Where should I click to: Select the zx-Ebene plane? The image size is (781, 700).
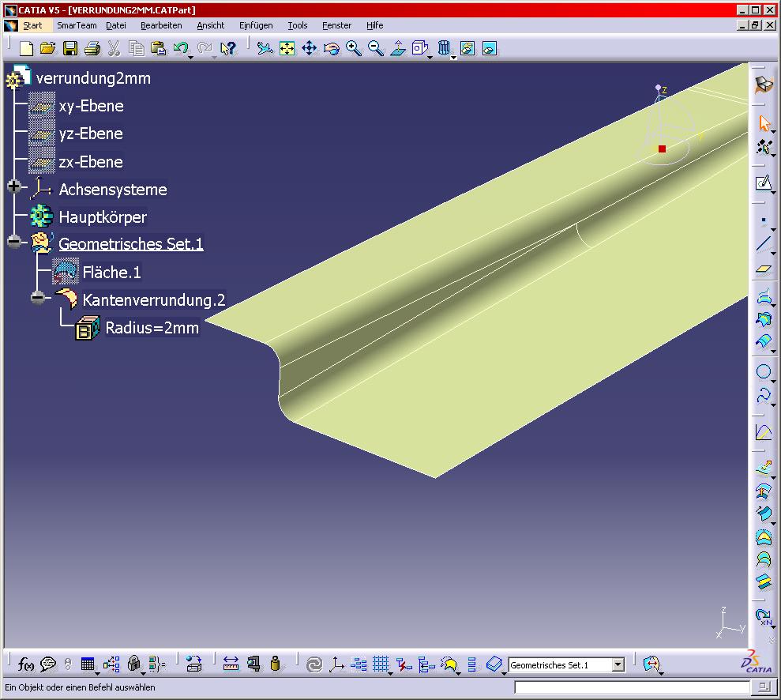click(x=91, y=162)
